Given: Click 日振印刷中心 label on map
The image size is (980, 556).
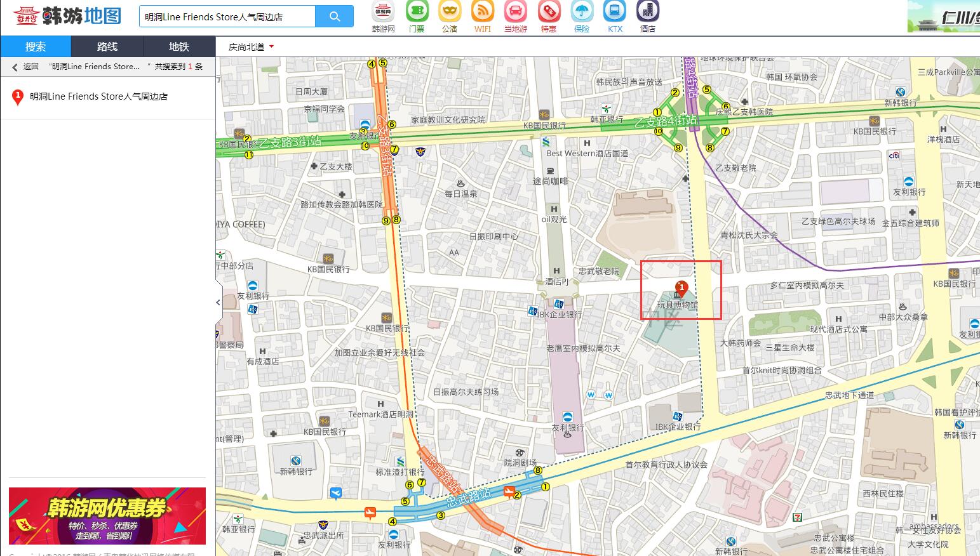Looking at the screenshot, I should (x=493, y=236).
